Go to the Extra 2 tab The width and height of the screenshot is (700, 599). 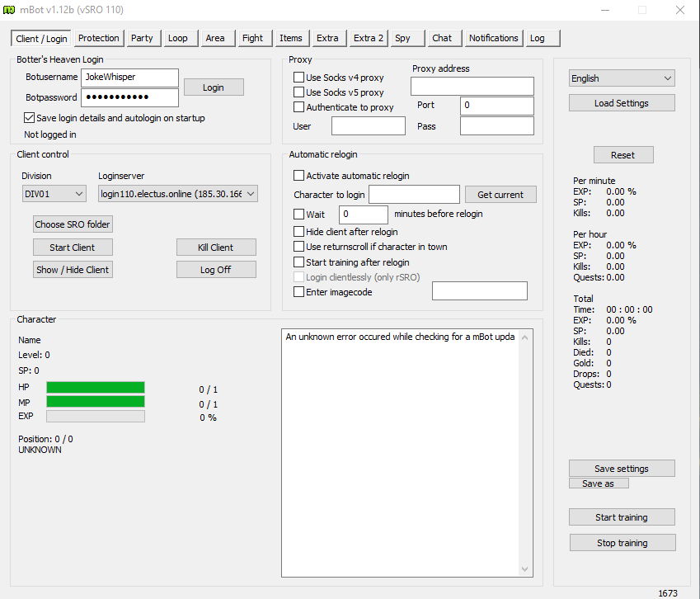(369, 38)
